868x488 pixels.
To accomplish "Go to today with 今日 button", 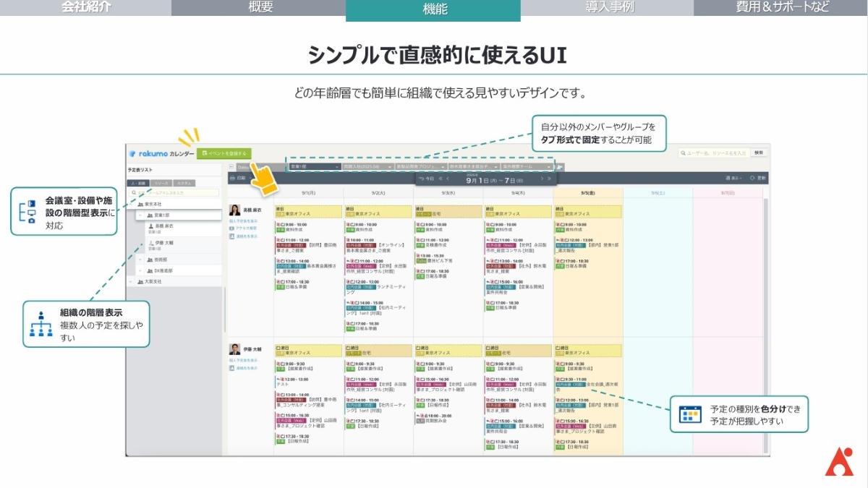I will (427, 179).
